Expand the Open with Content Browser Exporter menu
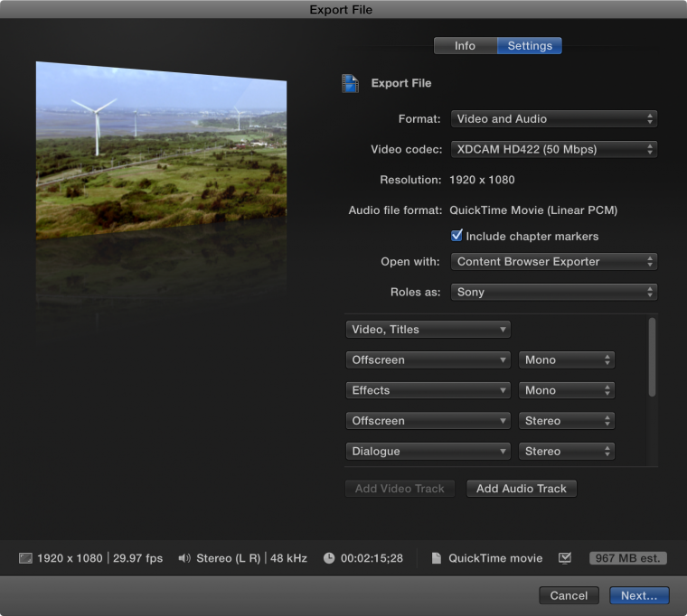The image size is (687, 616). coord(553,262)
